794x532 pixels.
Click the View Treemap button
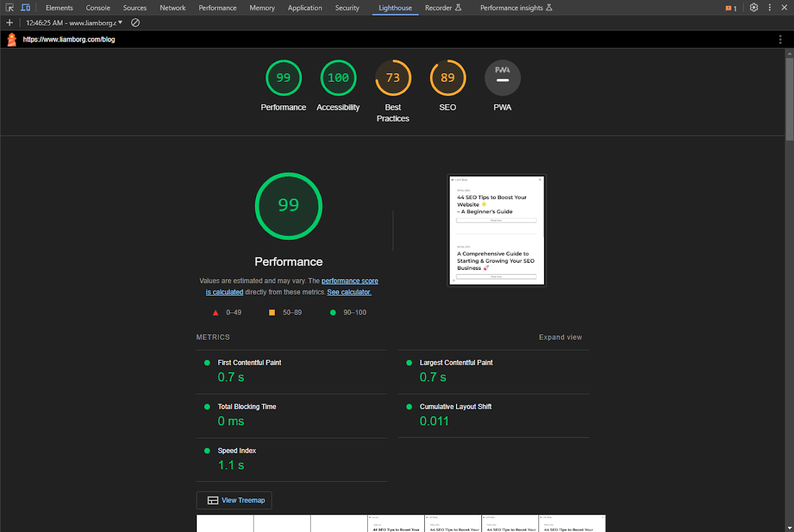(234, 500)
